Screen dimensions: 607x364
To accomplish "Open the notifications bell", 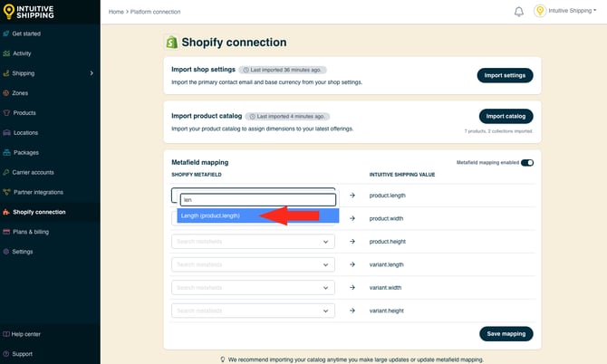I will tap(519, 12).
